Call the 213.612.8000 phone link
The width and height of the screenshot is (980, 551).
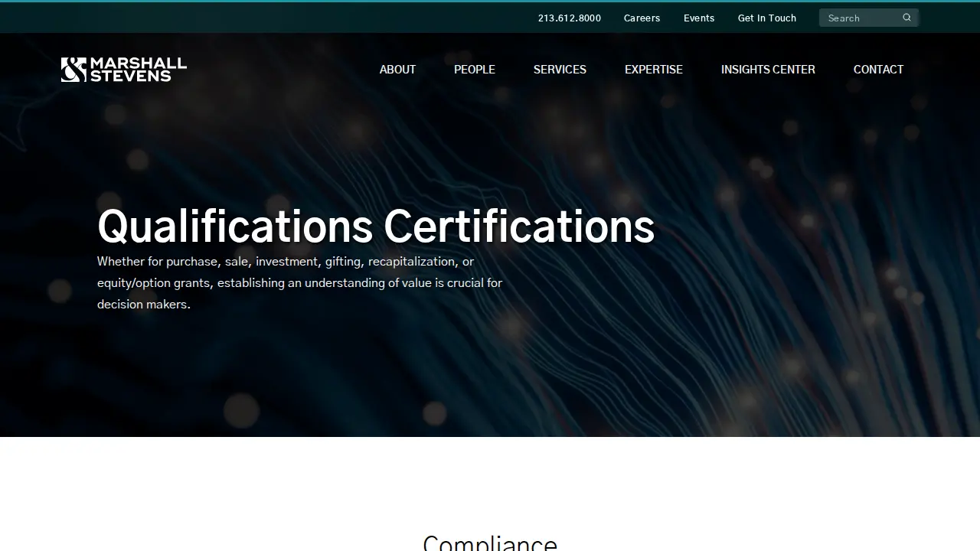click(x=570, y=18)
